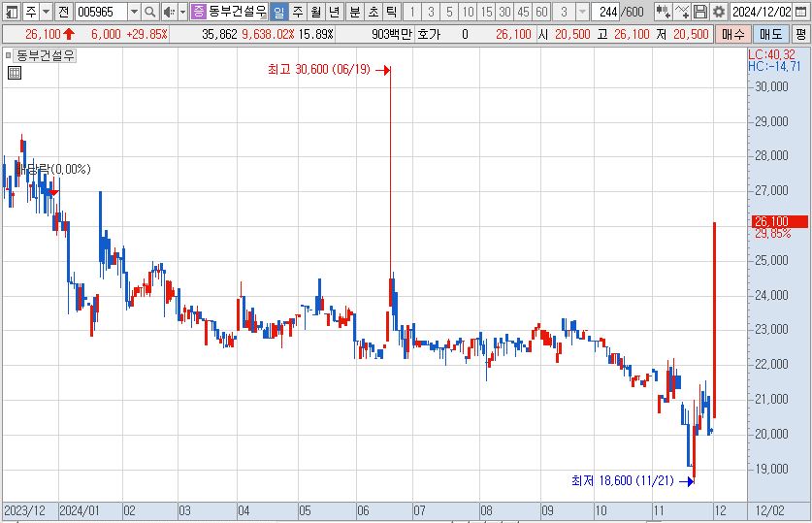Switch to 틱 tick chart period
Screen dimensions: 812x523
tap(392, 12)
